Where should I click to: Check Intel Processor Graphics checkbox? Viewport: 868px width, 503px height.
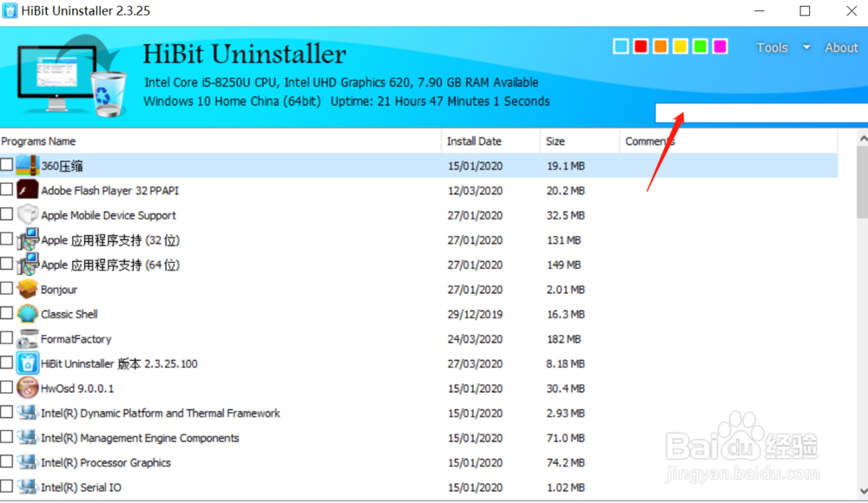click(x=7, y=461)
